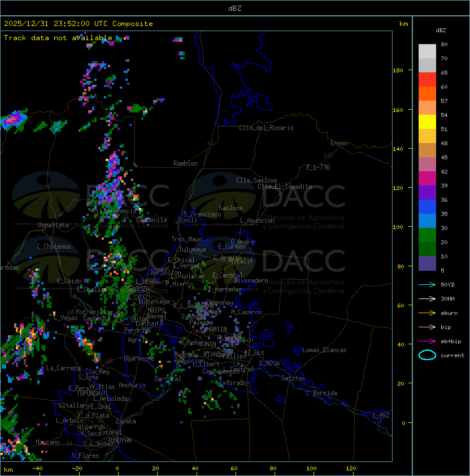Click the 'Ugarteche' map label
470x476 pixels.
pos(140,358)
